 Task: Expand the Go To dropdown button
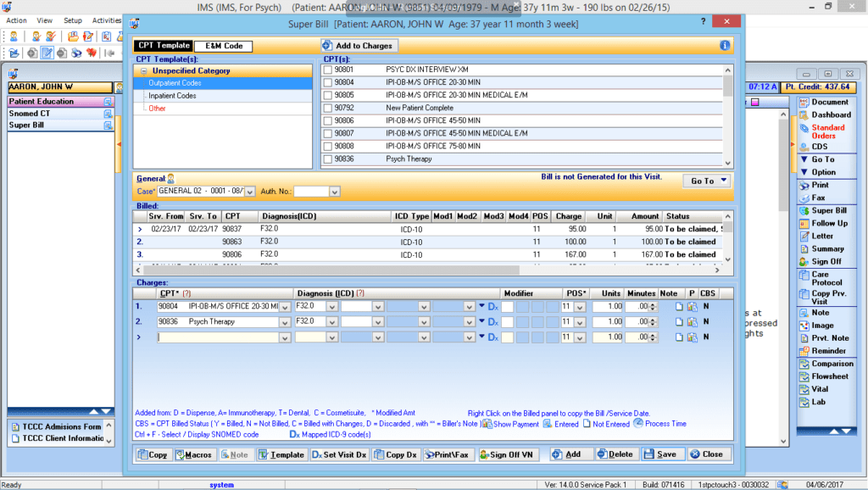point(706,181)
